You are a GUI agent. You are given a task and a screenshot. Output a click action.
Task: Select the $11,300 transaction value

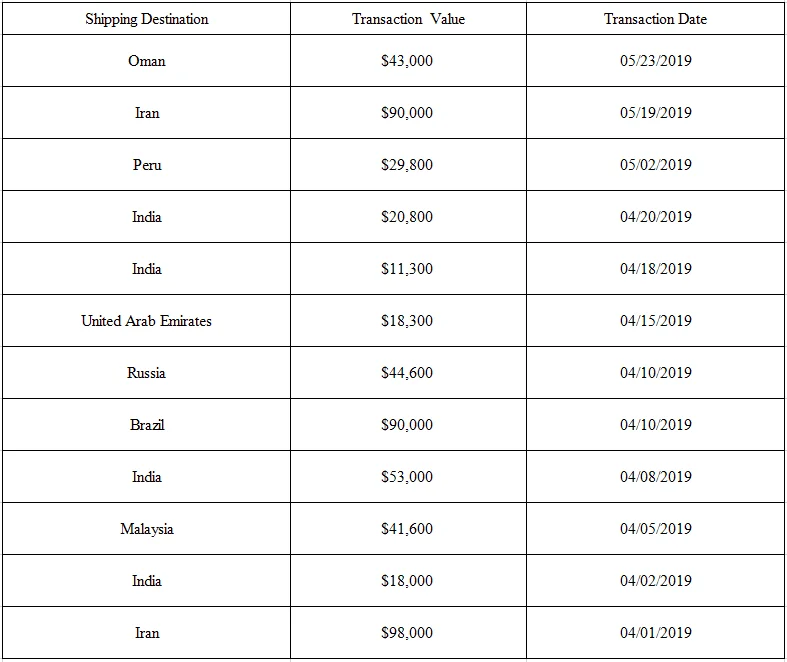(407, 269)
